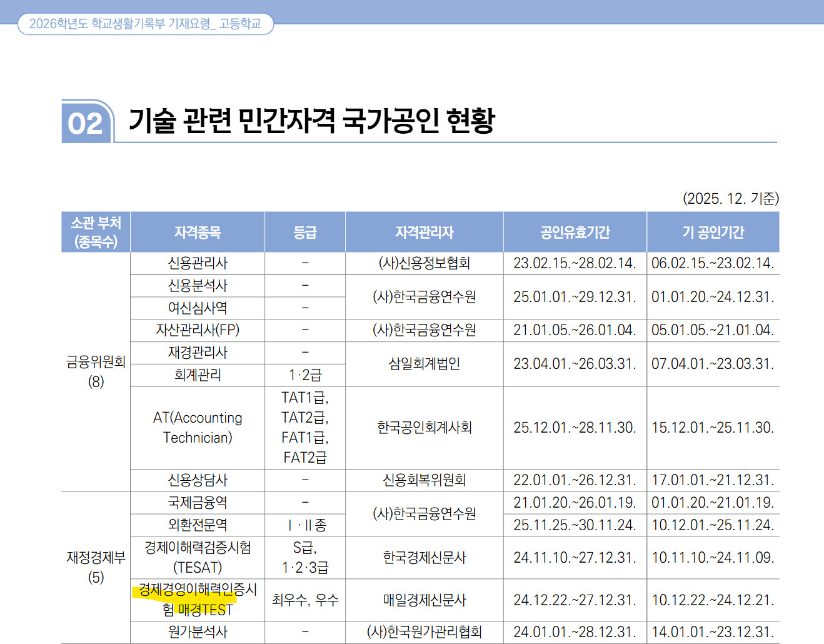Select the cell '재경관리사'
This screenshot has width=824, height=644.
pyautogui.click(x=198, y=353)
